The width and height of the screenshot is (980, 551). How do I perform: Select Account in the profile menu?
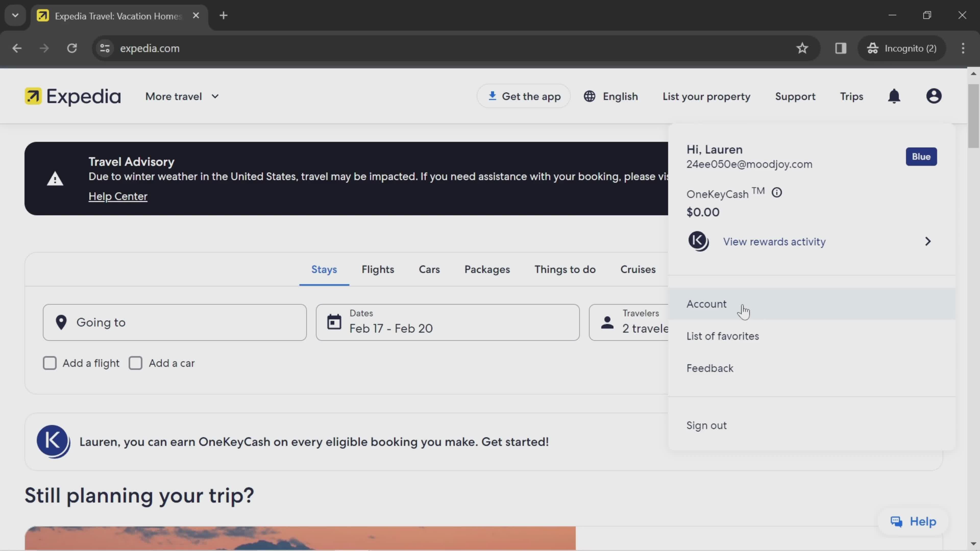812,304
